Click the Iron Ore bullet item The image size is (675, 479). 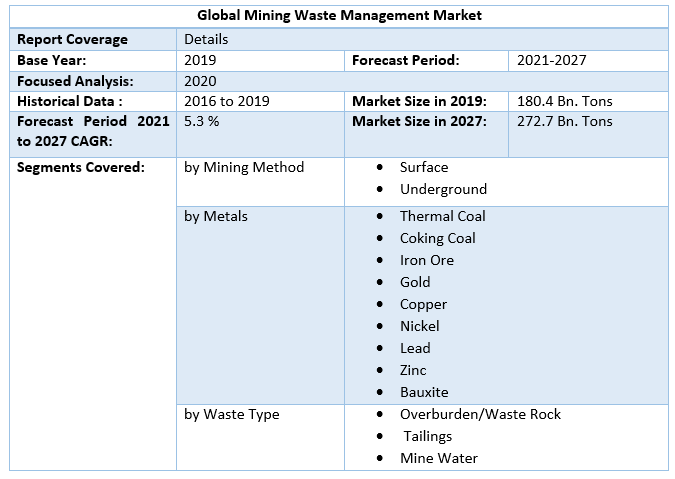tap(426, 260)
